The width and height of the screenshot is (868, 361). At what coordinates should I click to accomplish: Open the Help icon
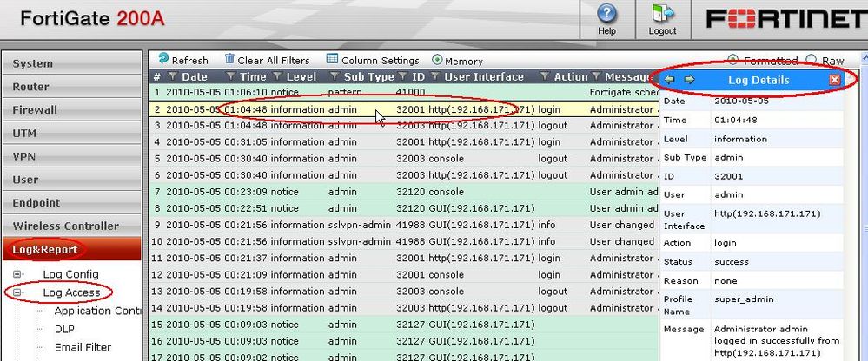[606, 14]
